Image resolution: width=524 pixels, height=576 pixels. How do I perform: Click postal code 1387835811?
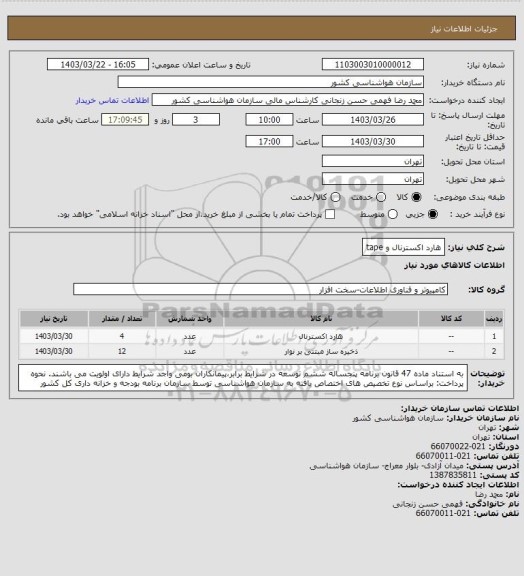[x=453, y=475]
